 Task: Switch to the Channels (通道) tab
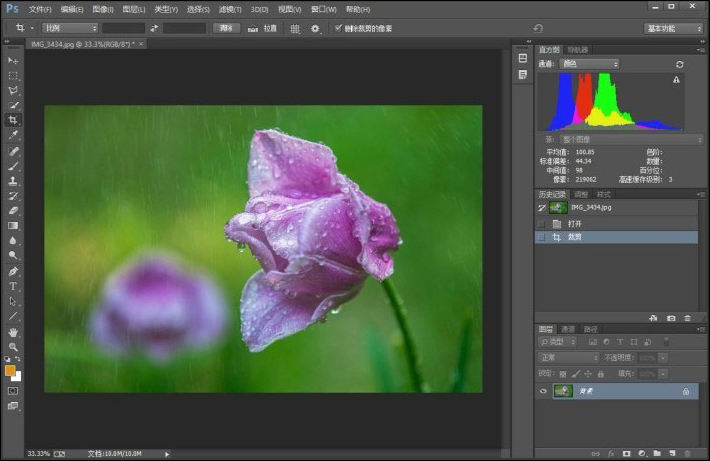[567, 329]
